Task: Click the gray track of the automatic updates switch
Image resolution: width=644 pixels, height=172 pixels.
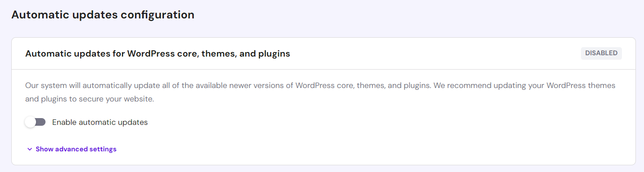Action: [41, 122]
